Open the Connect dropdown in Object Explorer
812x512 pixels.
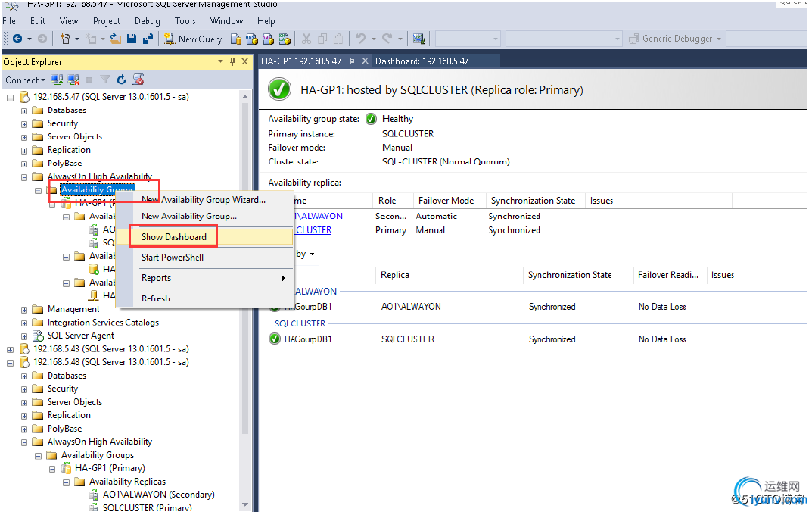(x=25, y=80)
